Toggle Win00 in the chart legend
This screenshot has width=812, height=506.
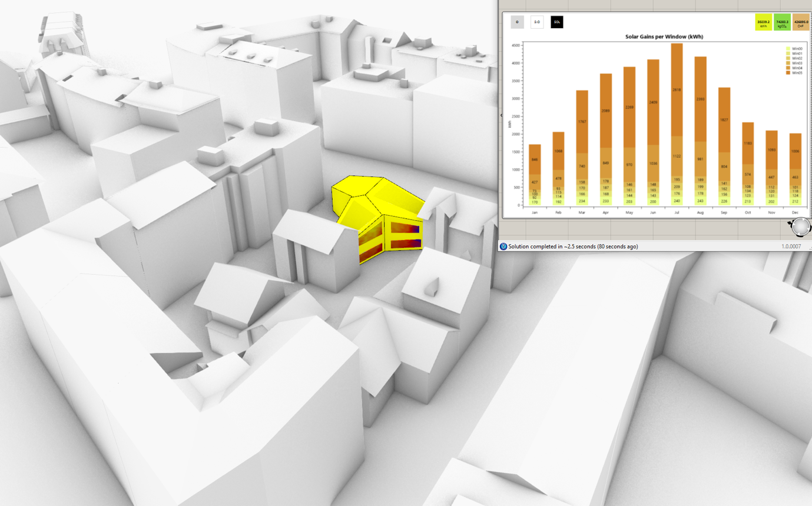(x=795, y=48)
